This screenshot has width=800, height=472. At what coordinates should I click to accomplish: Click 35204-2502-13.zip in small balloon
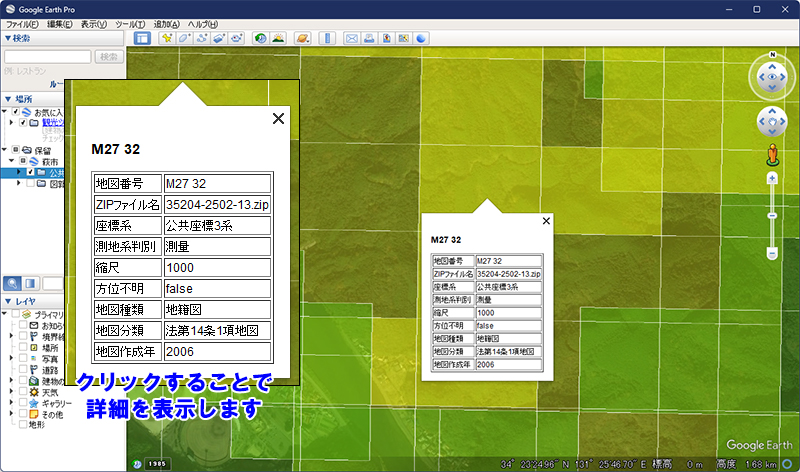(x=509, y=274)
